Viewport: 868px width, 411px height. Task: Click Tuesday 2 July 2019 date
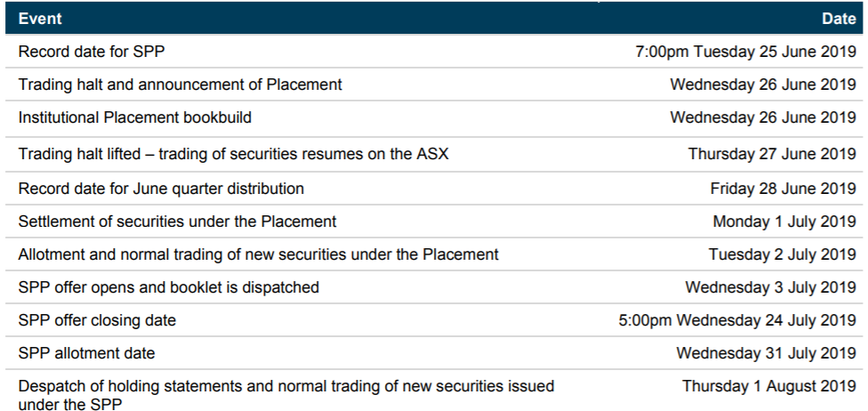click(x=783, y=254)
